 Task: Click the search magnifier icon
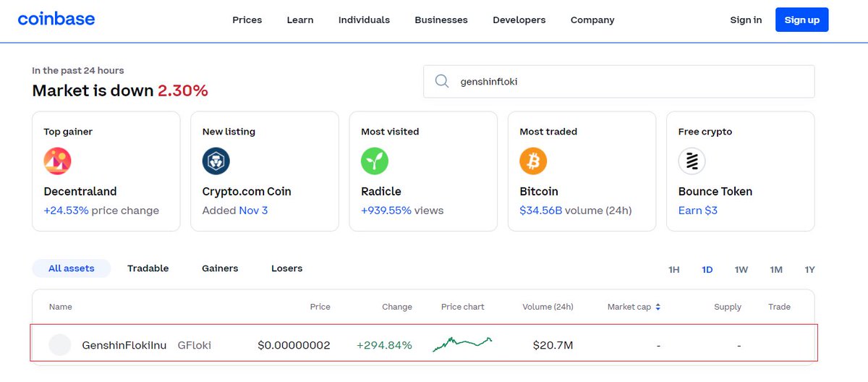(x=442, y=82)
